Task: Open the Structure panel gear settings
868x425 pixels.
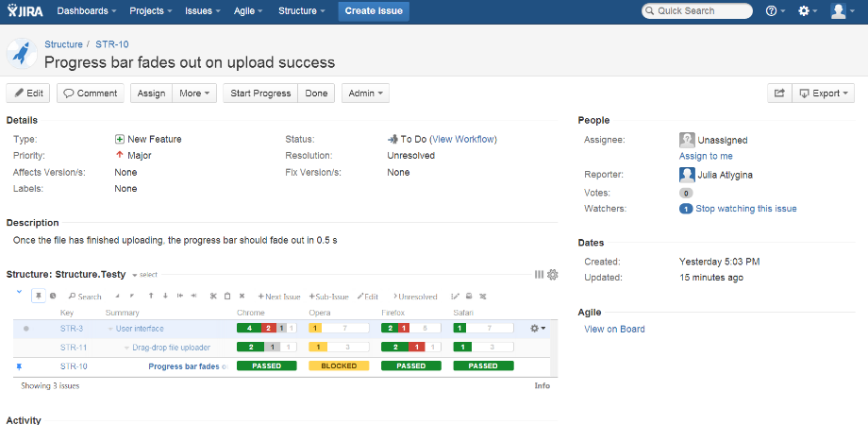Action: (x=553, y=274)
